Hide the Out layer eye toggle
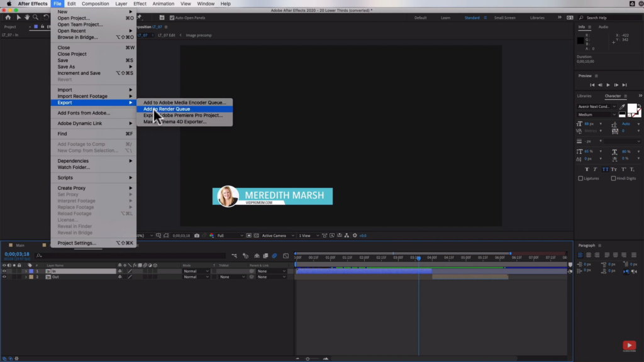The image size is (644, 362). 4,277
